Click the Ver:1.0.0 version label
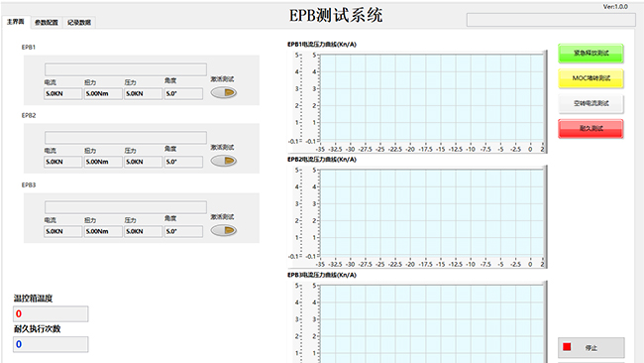 (x=615, y=7)
